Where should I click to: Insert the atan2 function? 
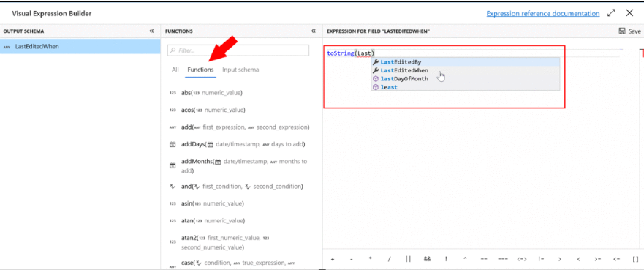pyautogui.click(x=225, y=242)
